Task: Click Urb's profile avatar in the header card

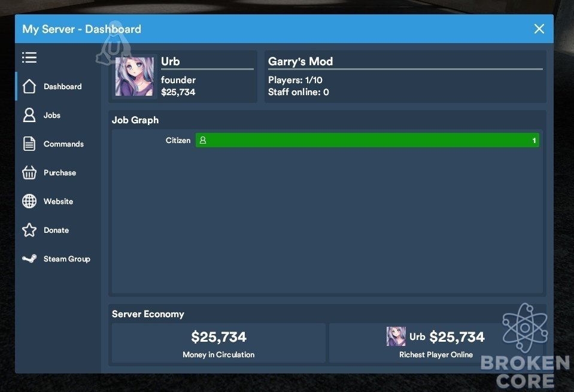Action: click(134, 77)
